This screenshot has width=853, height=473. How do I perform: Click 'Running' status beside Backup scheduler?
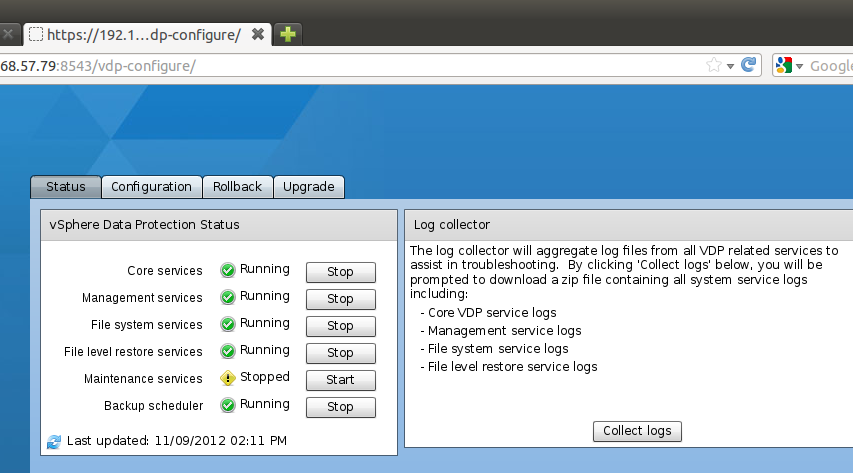tap(265, 404)
